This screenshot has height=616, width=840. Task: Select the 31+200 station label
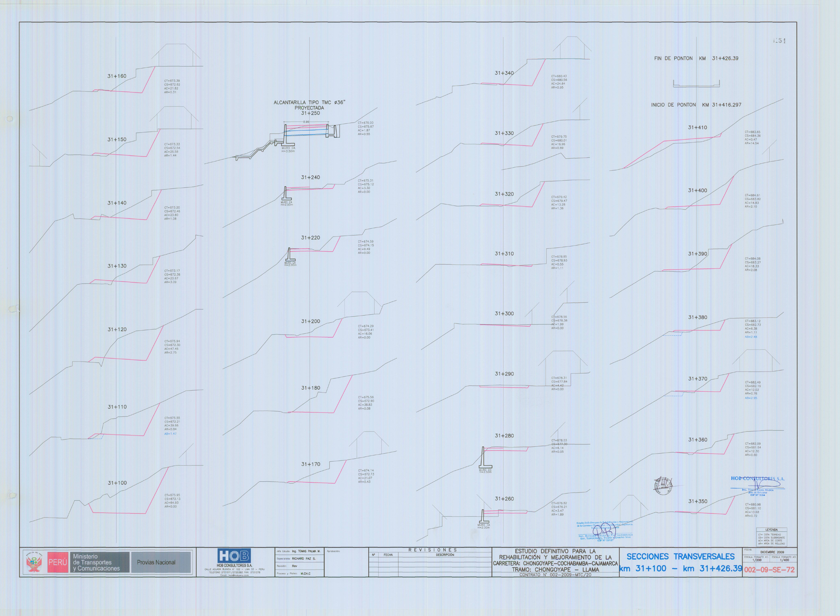[310, 321]
